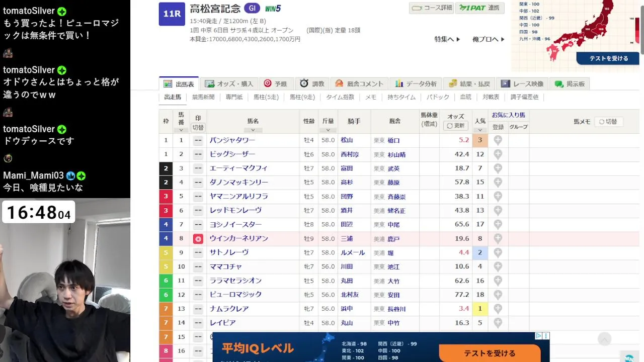Register レッドモンレーヴ as favorite via plus icon
644x362 pixels.
pos(498,211)
